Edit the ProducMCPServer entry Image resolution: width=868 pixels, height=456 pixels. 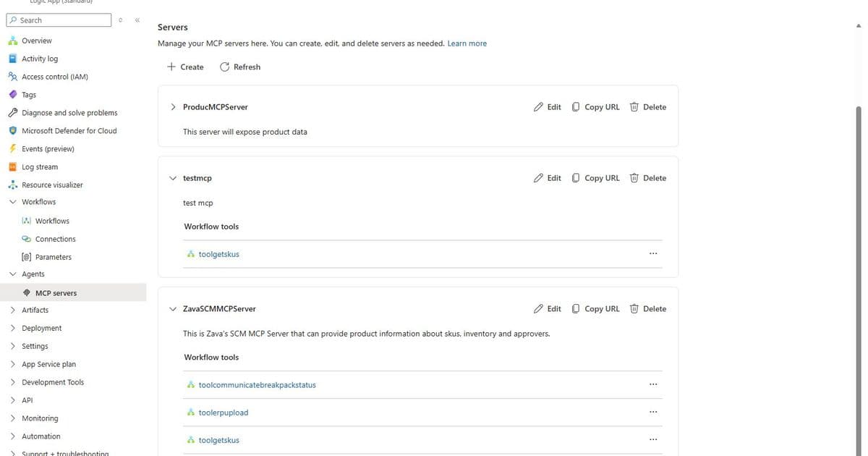(x=548, y=106)
